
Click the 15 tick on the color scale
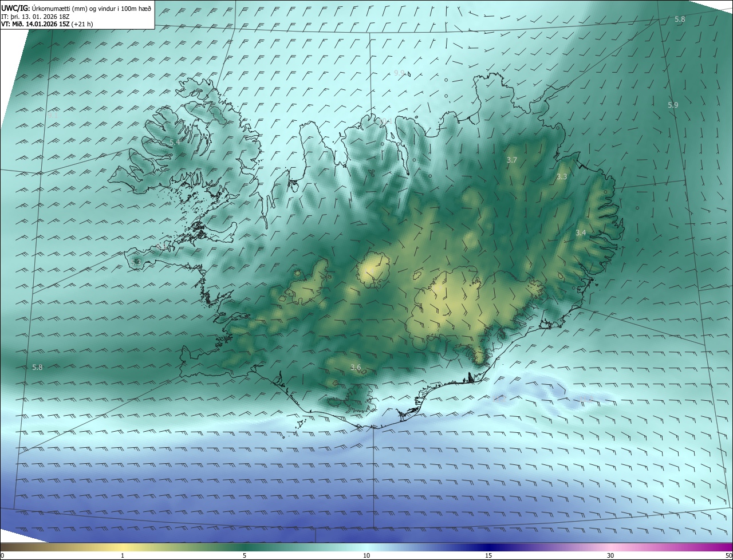488,555
